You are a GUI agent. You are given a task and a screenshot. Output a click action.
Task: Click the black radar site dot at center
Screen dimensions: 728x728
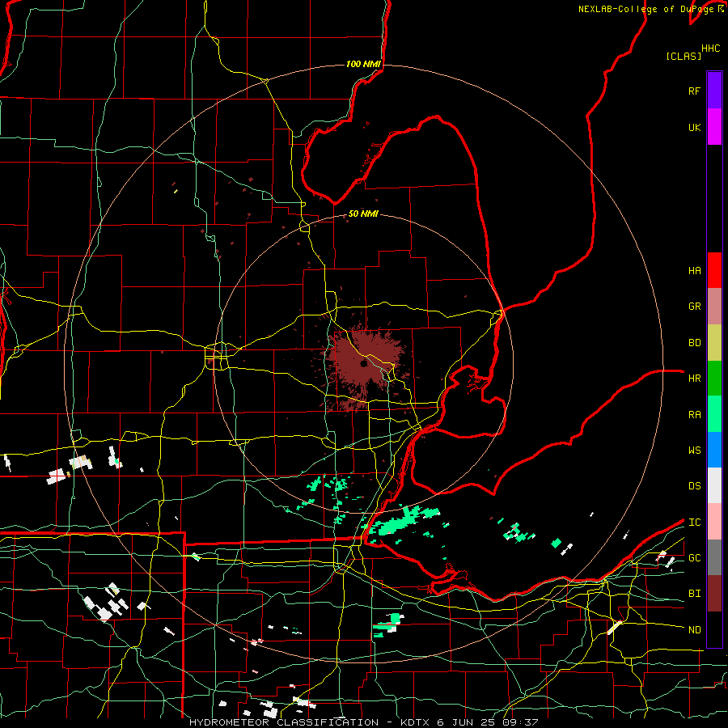point(364,364)
